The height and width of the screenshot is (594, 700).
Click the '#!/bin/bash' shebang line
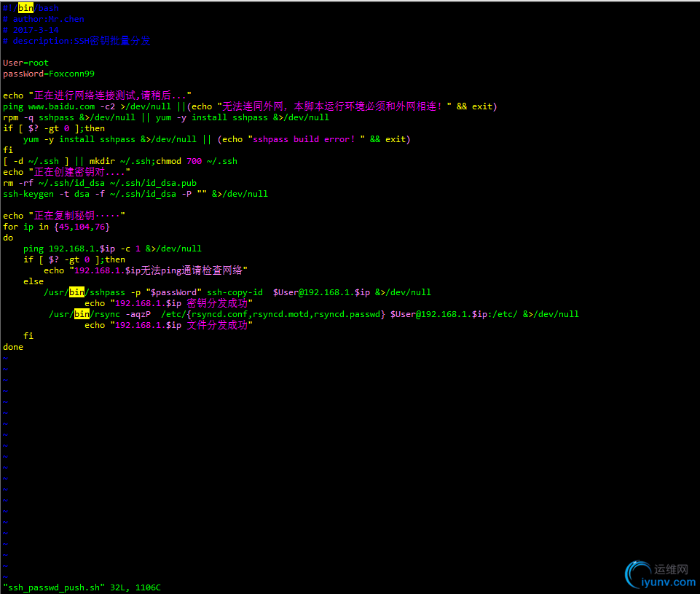click(31, 8)
